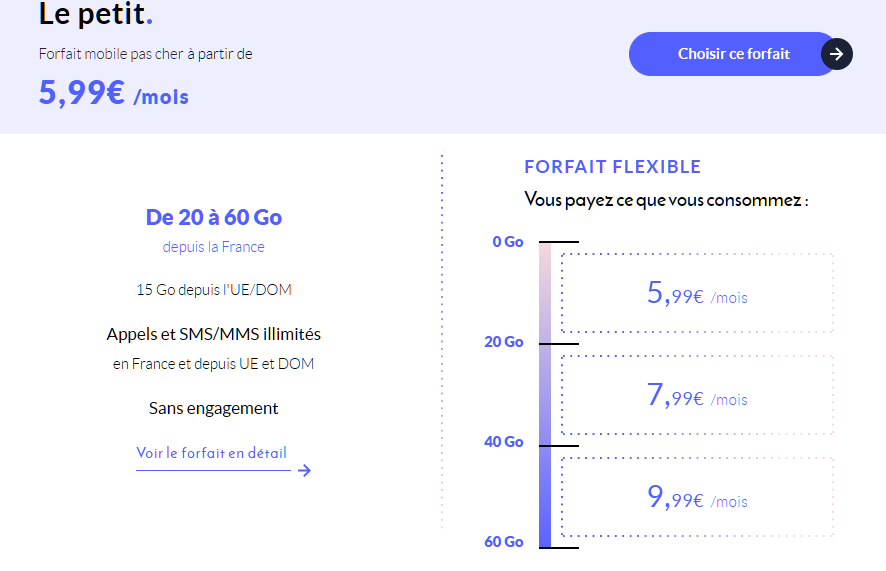Click the "40 Go" scale marker
The width and height of the screenshot is (886, 571).
[504, 442]
